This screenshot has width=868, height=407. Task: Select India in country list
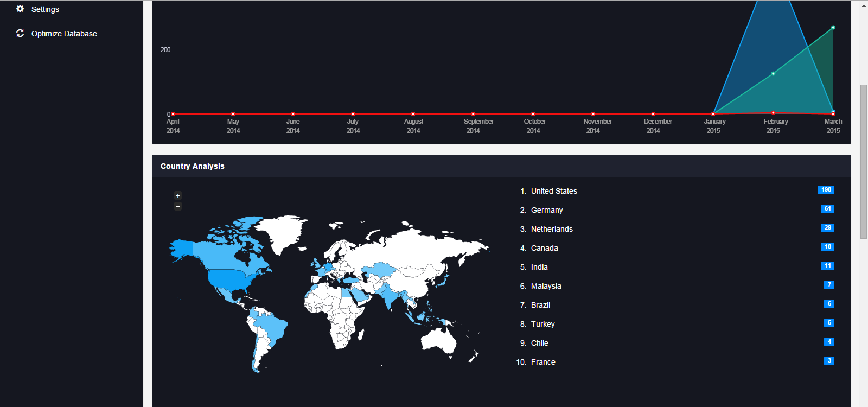pos(539,267)
